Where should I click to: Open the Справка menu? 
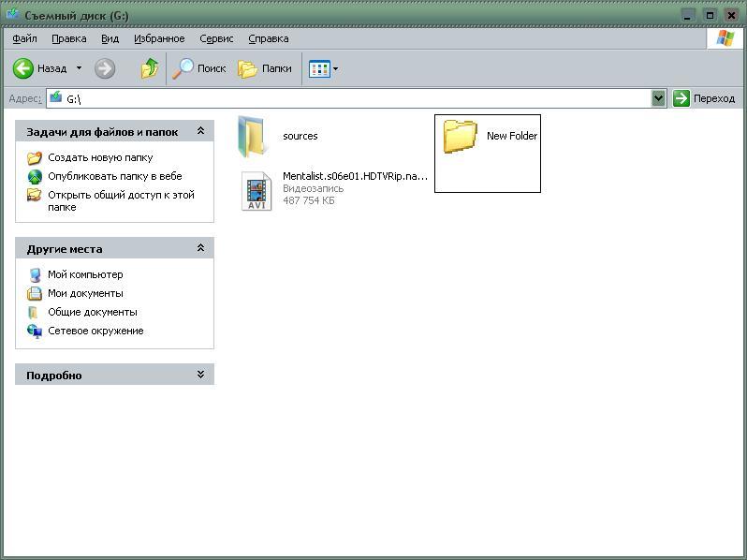[x=269, y=38]
